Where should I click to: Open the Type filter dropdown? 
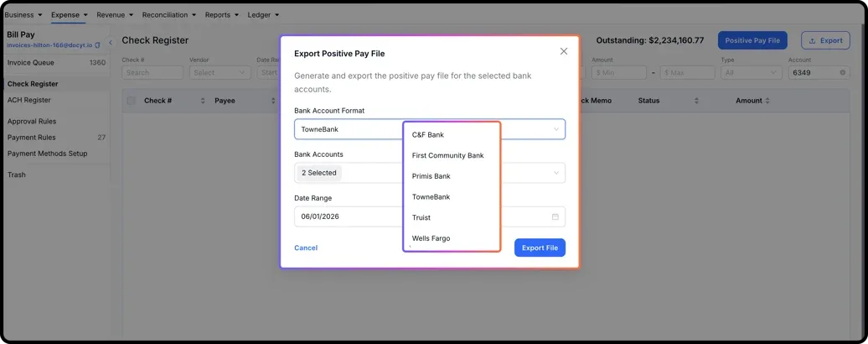coord(752,72)
